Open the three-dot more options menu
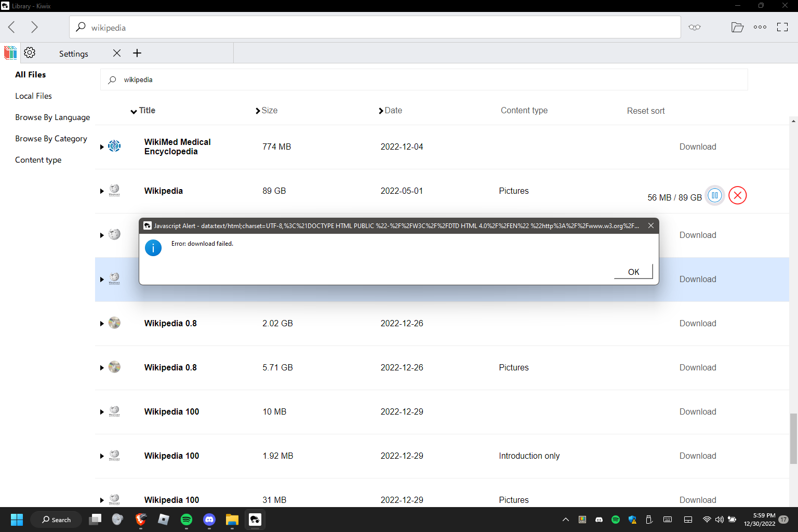Viewport: 798px width, 532px height. (x=760, y=27)
